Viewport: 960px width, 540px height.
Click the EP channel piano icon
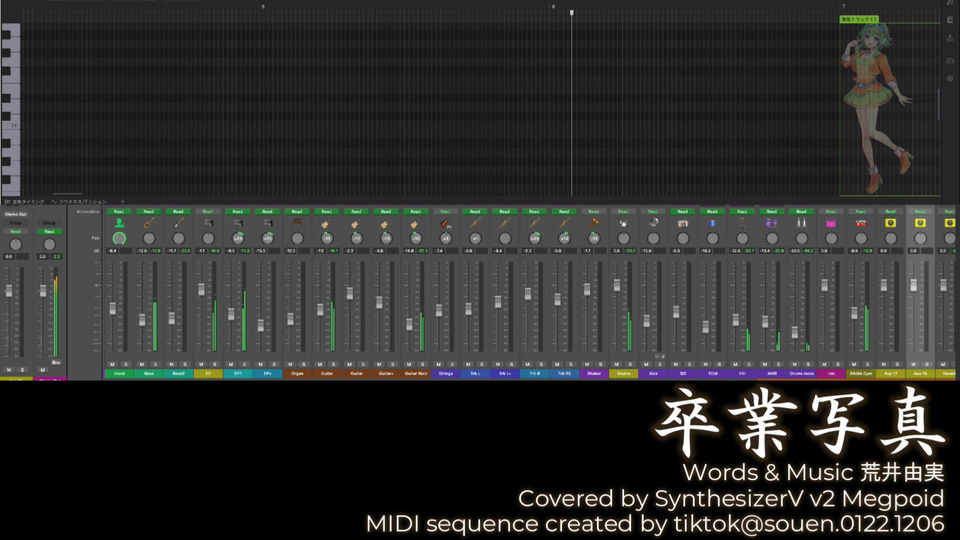(208, 223)
